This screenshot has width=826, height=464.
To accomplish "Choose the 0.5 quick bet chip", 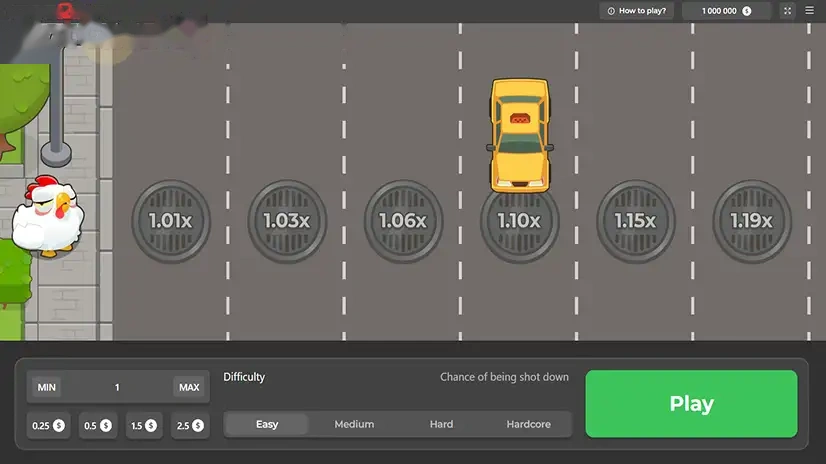I will click(97, 425).
